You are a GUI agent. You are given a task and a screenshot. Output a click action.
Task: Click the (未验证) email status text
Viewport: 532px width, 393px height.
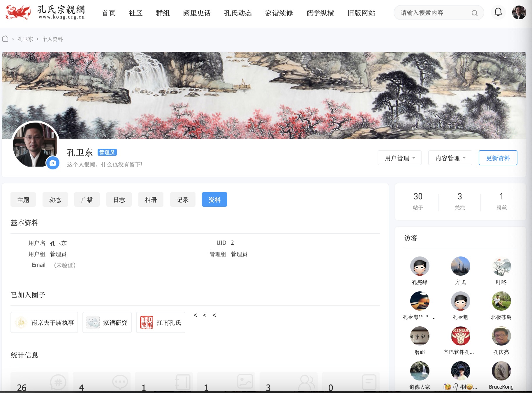[65, 265]
